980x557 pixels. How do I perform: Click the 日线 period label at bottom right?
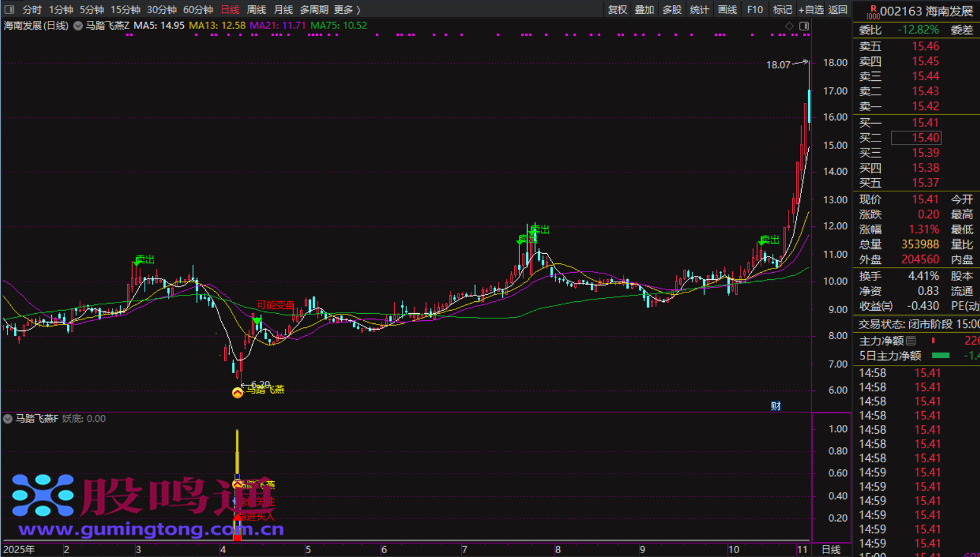coord(830,549)
